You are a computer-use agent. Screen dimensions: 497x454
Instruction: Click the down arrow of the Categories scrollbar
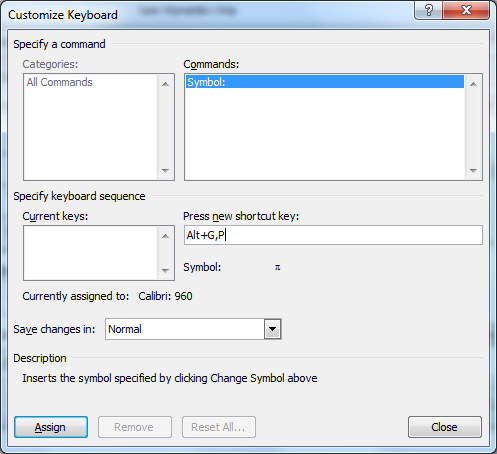pyautogui.click(x=165, y=171)
